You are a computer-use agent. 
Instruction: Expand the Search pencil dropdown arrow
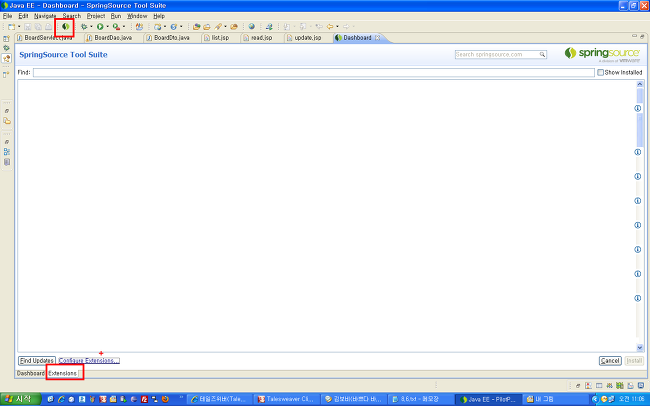click(x=225, y=27)
